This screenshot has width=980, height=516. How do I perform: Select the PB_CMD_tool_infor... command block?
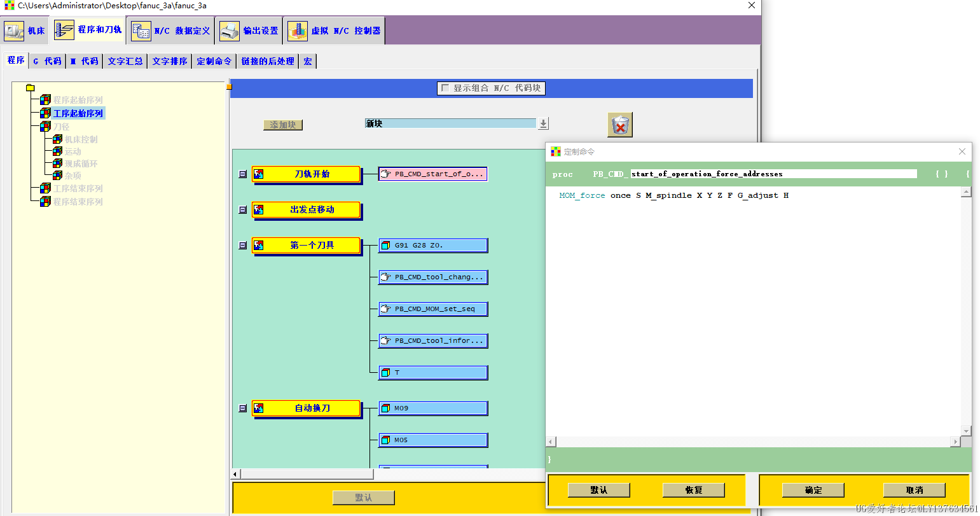(433, 341)
